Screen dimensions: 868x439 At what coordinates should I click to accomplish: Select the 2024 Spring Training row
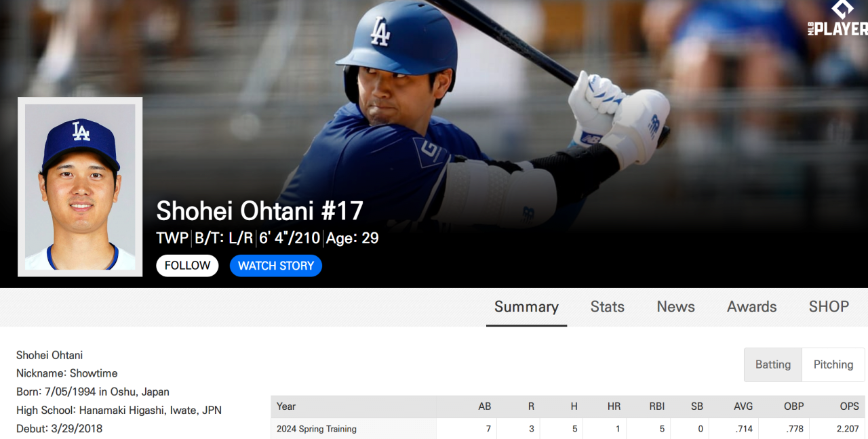[317, 429]
